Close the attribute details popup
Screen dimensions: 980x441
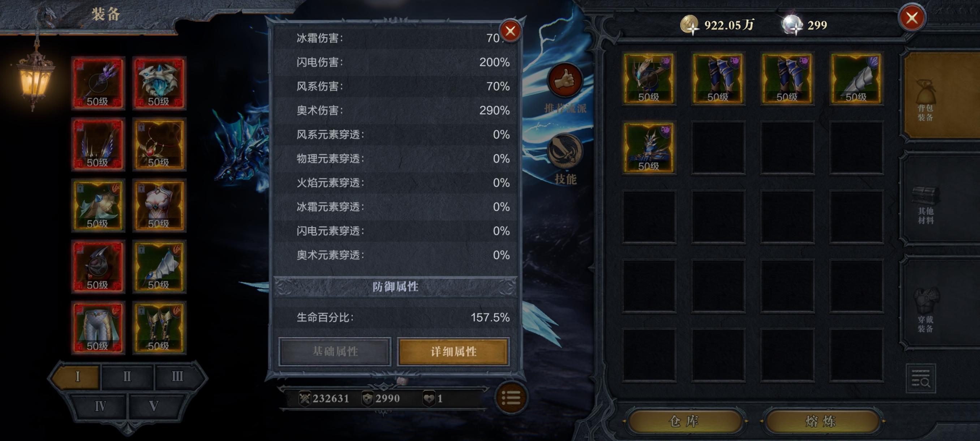click(510, 31)
